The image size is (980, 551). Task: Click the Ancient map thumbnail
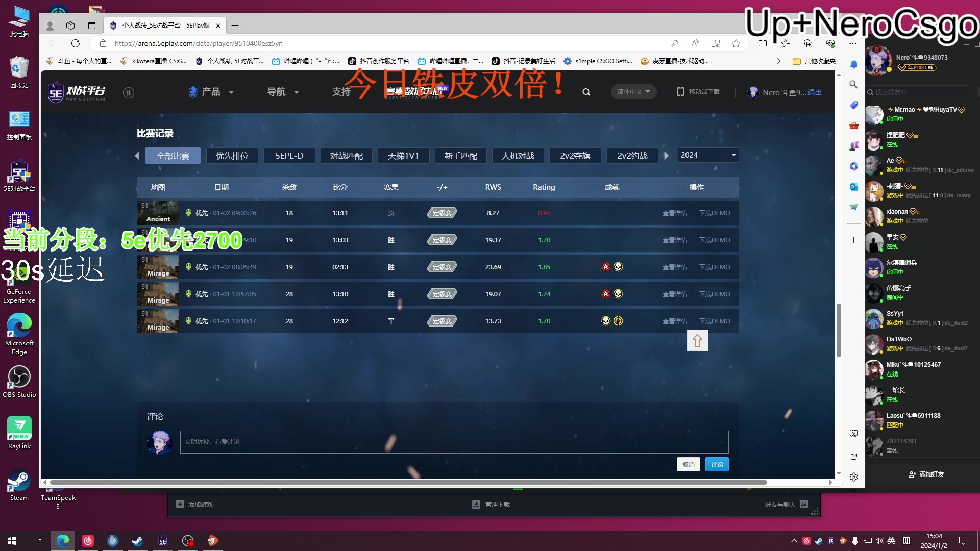tap(158, 213)
